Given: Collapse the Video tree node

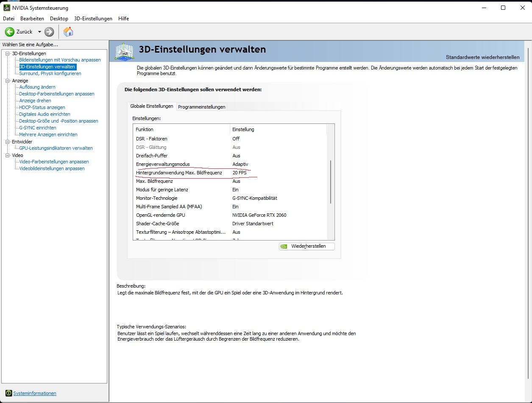Looking at the screenshot, I should pyautogui.click(x=7, y=155).
